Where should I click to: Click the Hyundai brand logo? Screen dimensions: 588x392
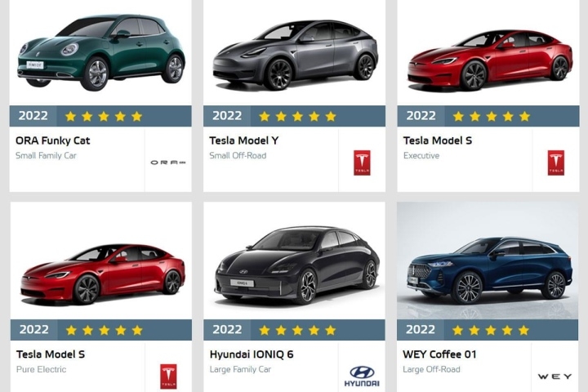tap(362, 376)
